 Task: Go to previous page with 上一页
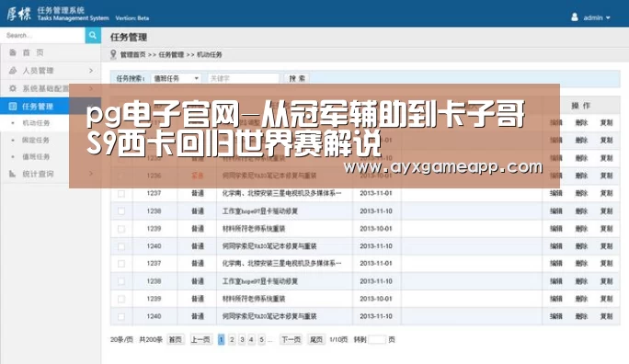click(200, 339)
